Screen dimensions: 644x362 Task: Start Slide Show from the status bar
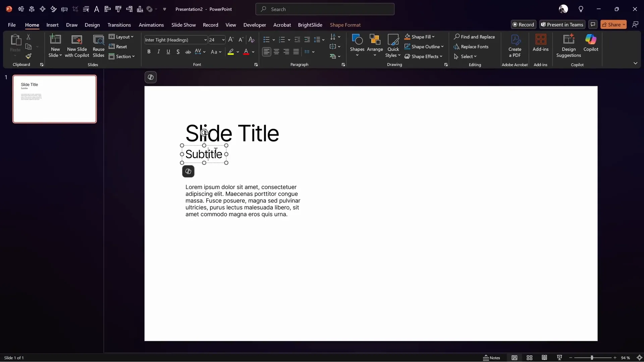coord(559,358)
